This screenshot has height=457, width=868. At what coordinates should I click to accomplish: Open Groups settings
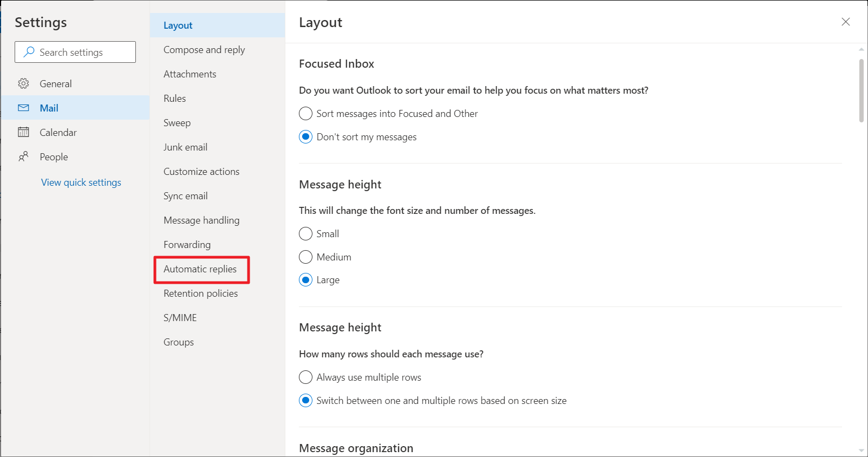[x=217, y=342]
